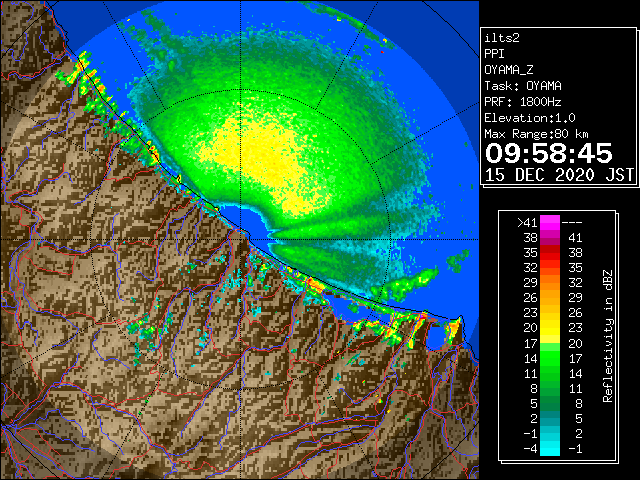Image resolution: width=640 pixels, height=480 pixels.
Task: Select the orange 29-32 dBZ legend swatch
Action: tap(550, 283)
